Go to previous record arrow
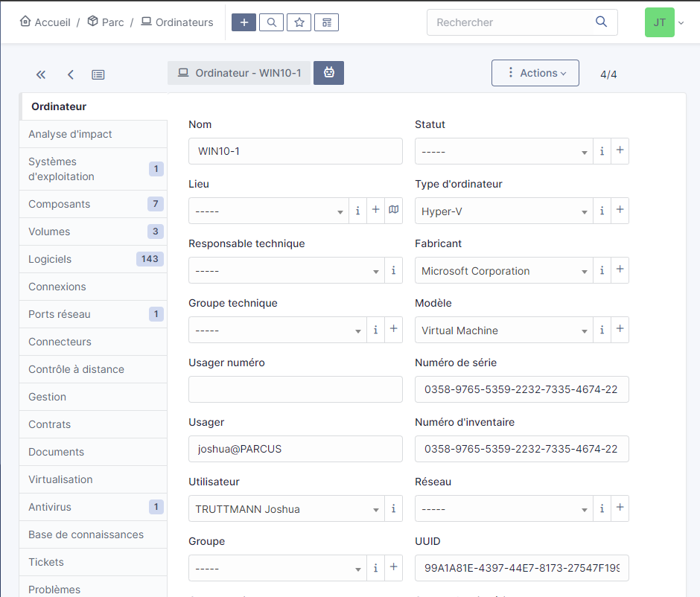Image resolution: width=700 pixels, height=597 pixels. click(x=71, y=74)
